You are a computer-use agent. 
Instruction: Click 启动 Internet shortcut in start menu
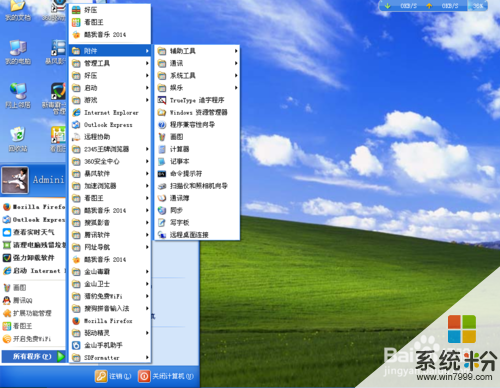(33, 271)
